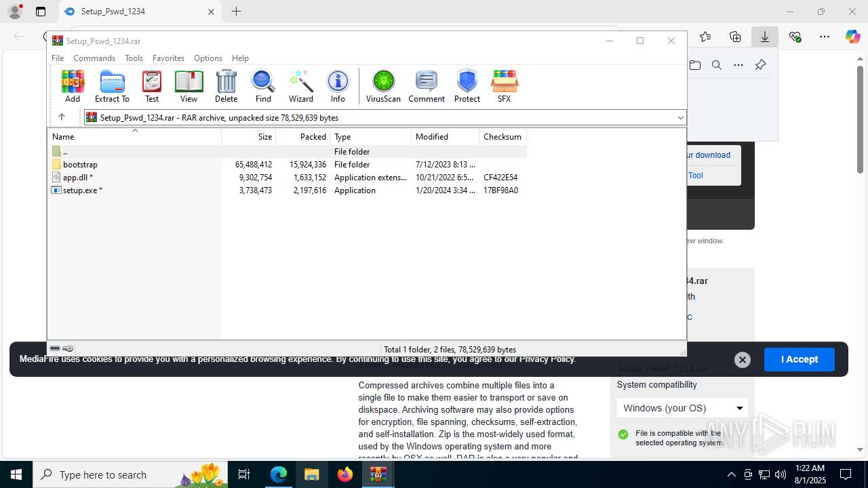The height and width of the screenshot is (488, 868).
Task: Open the Commands menu
Action: (x=94, y=58)
